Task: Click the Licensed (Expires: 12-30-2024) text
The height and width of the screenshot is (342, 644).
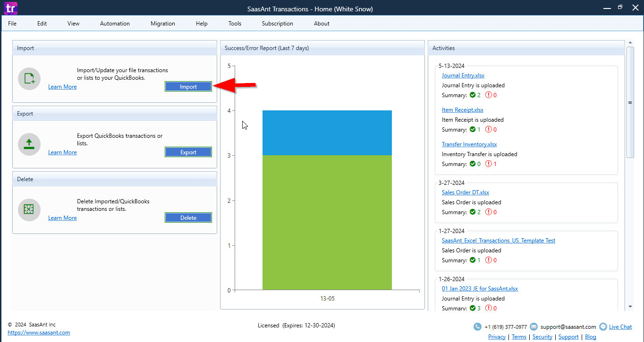Action: (x=297, y=325)
